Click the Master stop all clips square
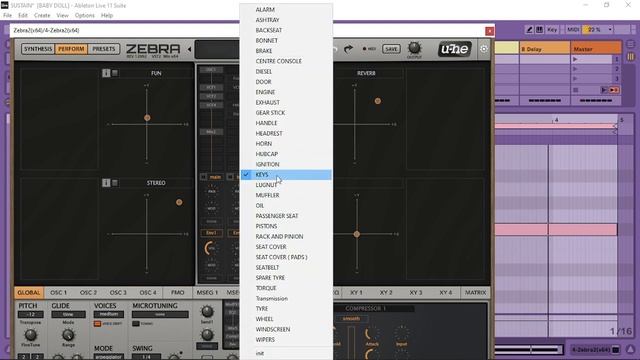Viewport: 640px width, 360px height. pos(576,90)
